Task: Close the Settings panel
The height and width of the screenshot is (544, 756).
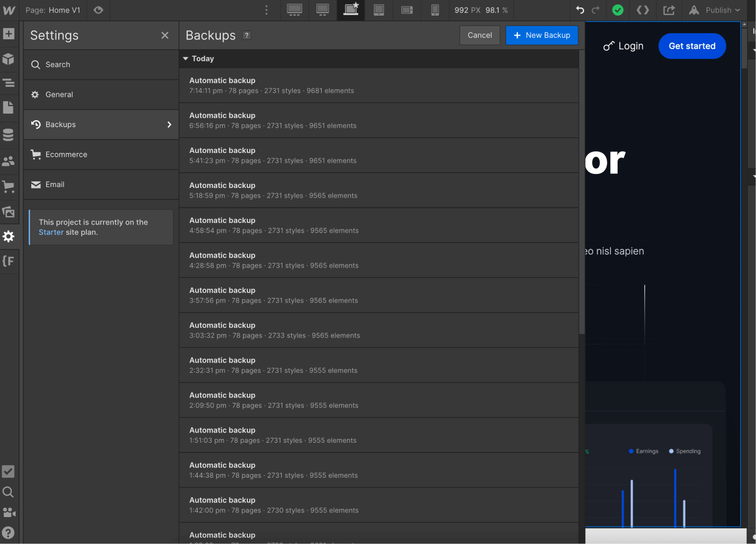Action: tap(165, 36)
